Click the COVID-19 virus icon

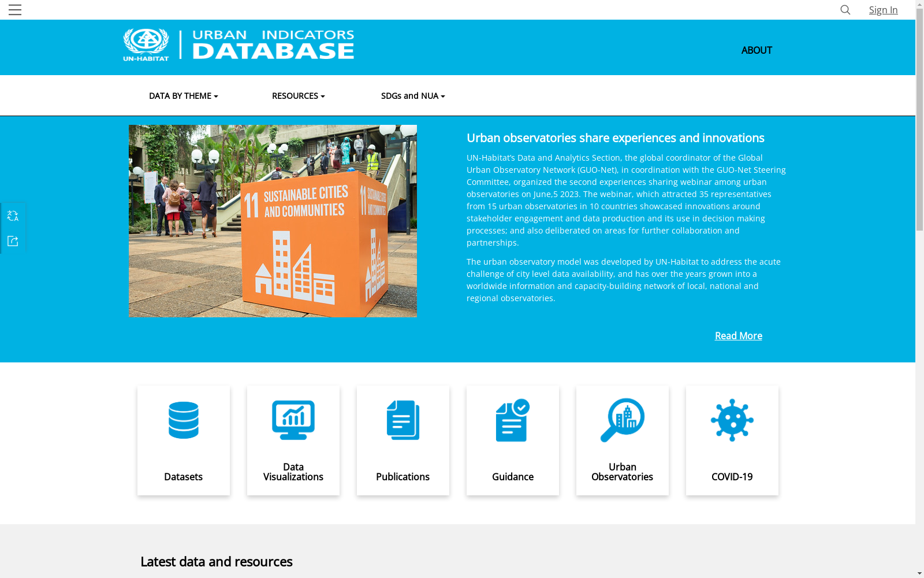coord(732,420)
